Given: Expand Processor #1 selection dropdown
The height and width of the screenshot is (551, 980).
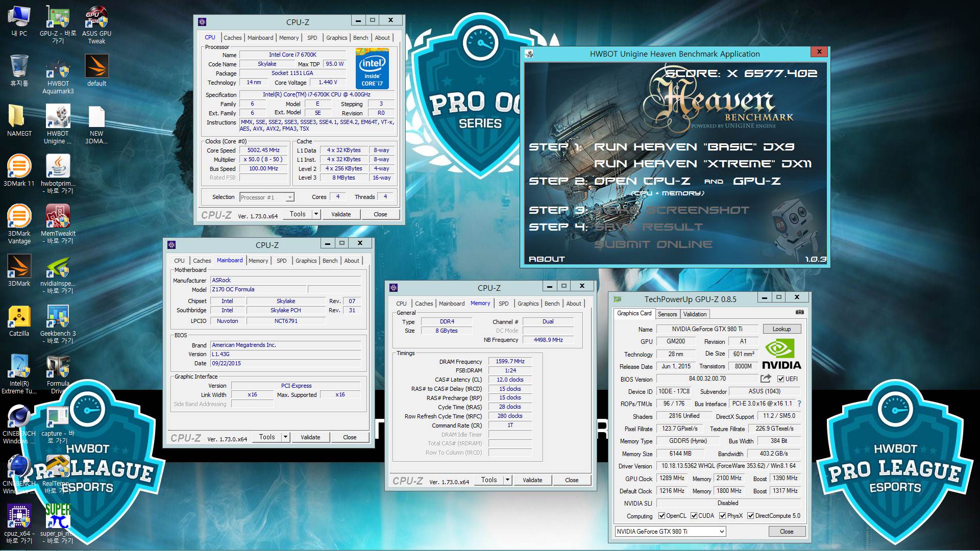Looking at the screenshot, I should click(290, 197).
